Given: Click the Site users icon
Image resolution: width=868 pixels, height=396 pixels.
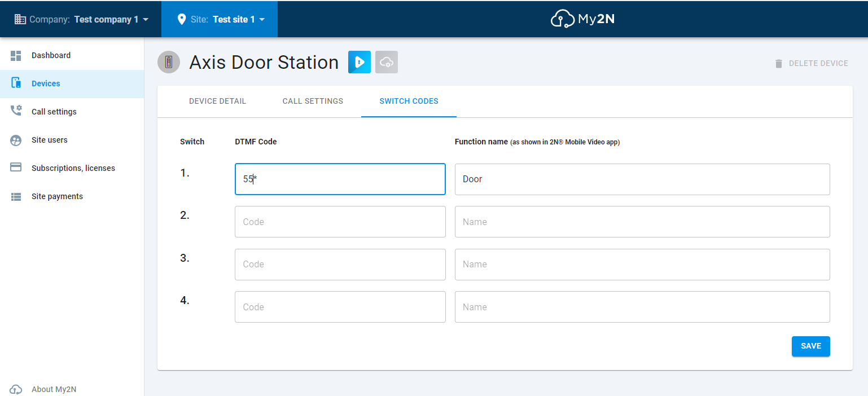Looking at the screenshot, I should [x=16, y=139].
